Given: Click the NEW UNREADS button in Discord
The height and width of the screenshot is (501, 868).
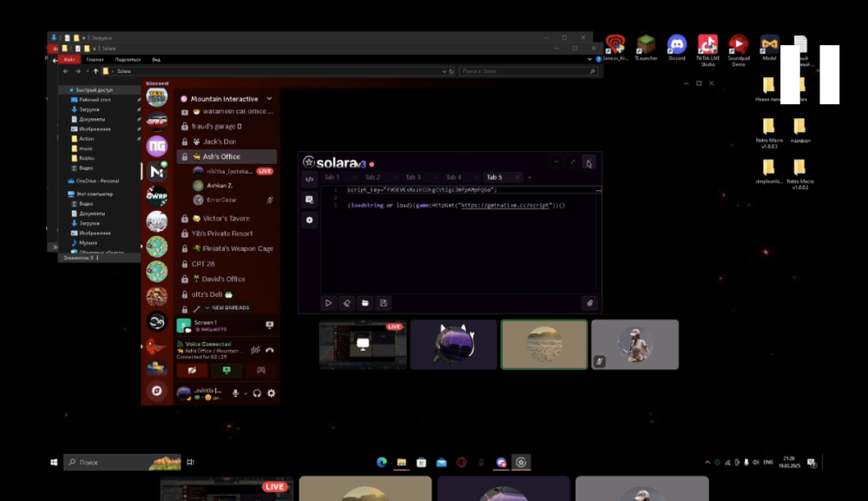Looking at the screenshot, I should pos(228,307).
